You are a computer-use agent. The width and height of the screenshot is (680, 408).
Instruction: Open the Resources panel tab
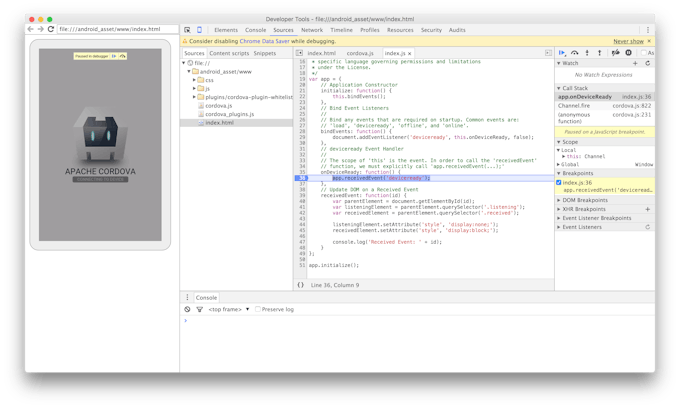(400, 30)
